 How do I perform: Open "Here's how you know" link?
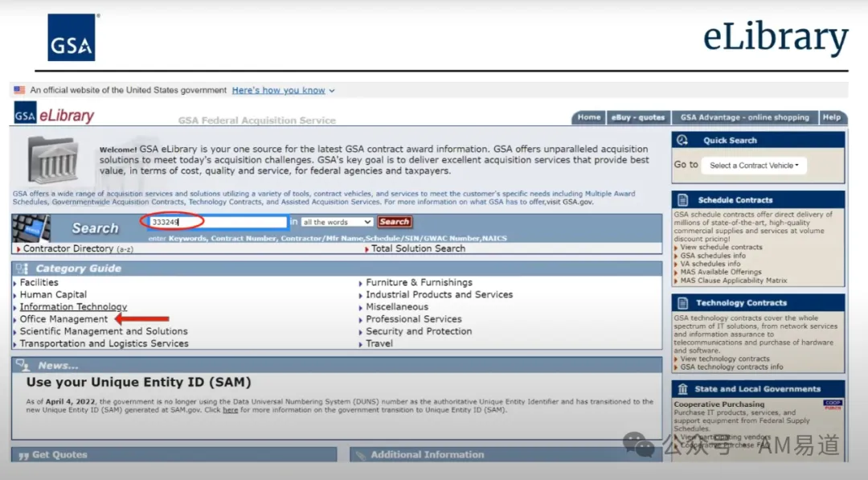pos(278,90)
